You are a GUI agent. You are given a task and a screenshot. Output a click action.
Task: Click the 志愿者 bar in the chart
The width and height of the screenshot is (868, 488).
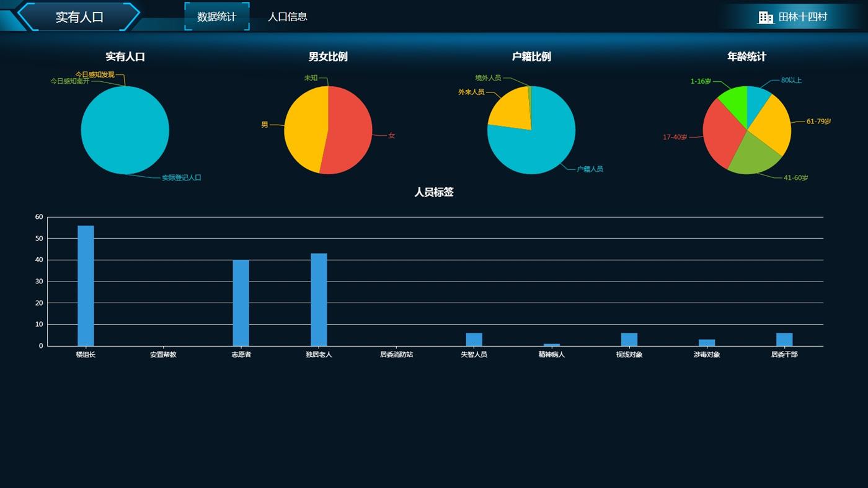pos(241,303)
